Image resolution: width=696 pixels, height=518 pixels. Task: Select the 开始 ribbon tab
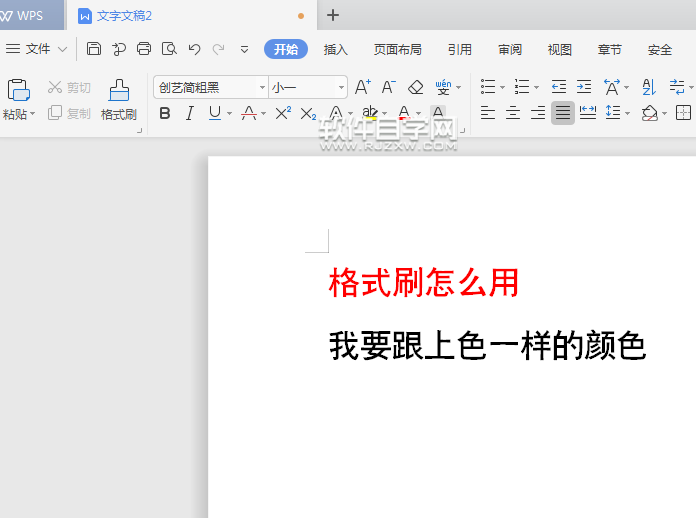coord(286,49)
